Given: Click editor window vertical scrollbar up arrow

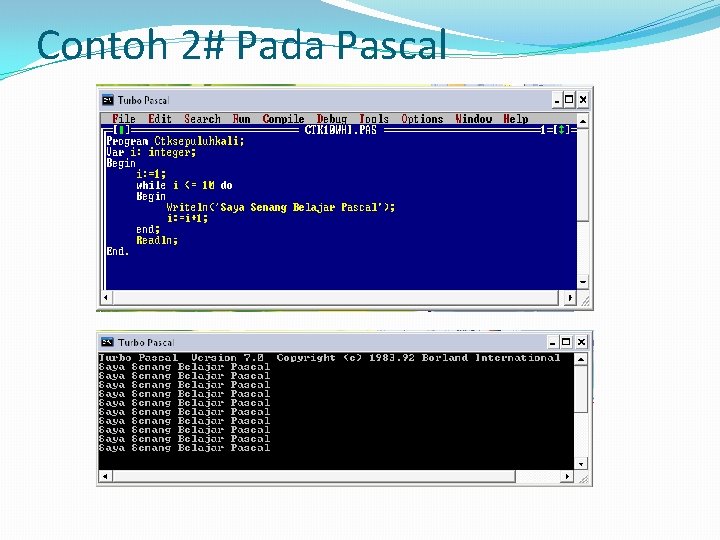Looking at the screenshot, I should [583, 121].
